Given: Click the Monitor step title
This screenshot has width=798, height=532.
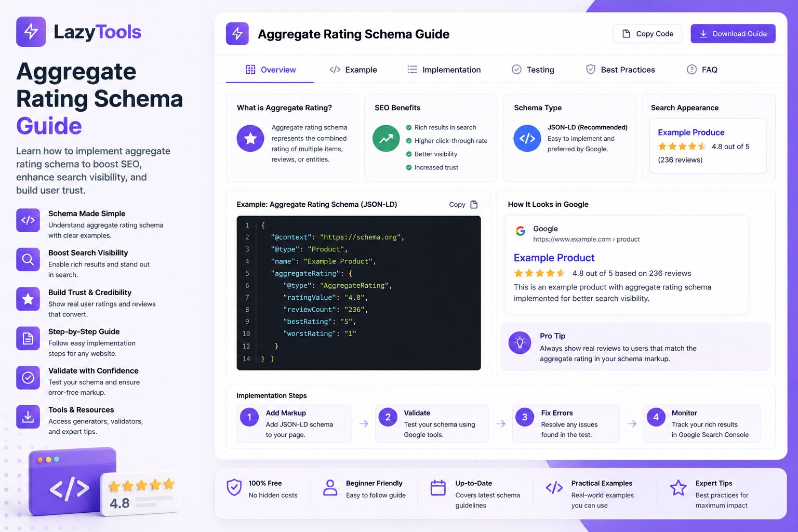Looking at the screenshot, I should pos(684,413).
